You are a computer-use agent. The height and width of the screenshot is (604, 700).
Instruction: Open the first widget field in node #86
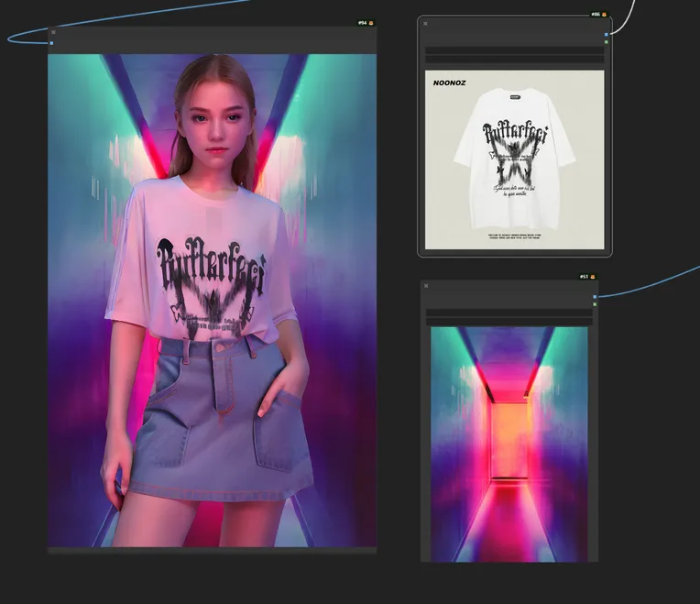pos(514,50)
